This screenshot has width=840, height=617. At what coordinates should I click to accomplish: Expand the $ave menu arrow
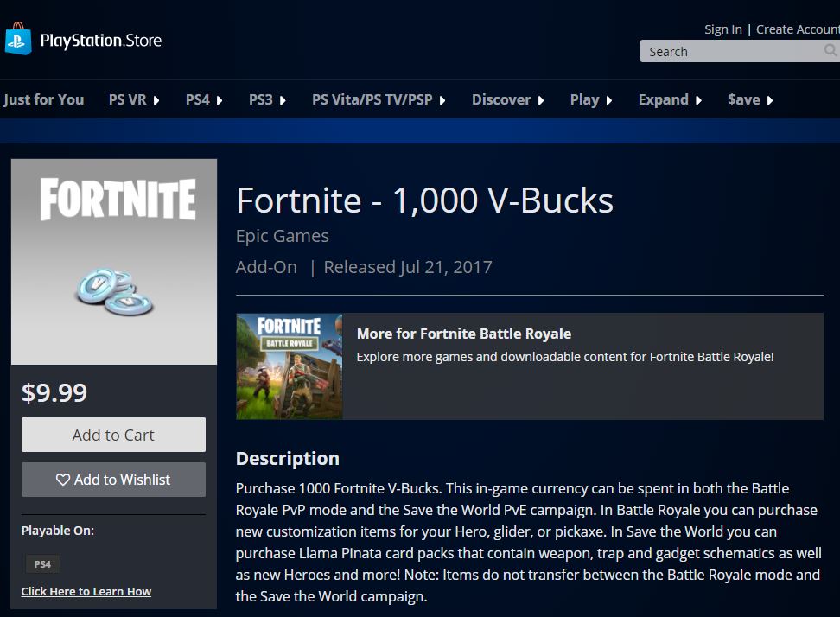(770, 100)
